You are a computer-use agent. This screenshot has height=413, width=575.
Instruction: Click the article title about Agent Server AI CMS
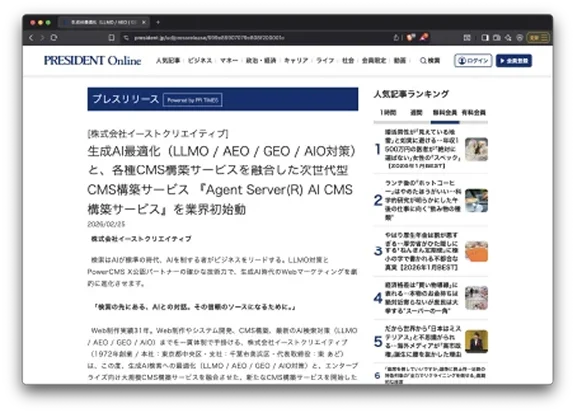(221, 180)
